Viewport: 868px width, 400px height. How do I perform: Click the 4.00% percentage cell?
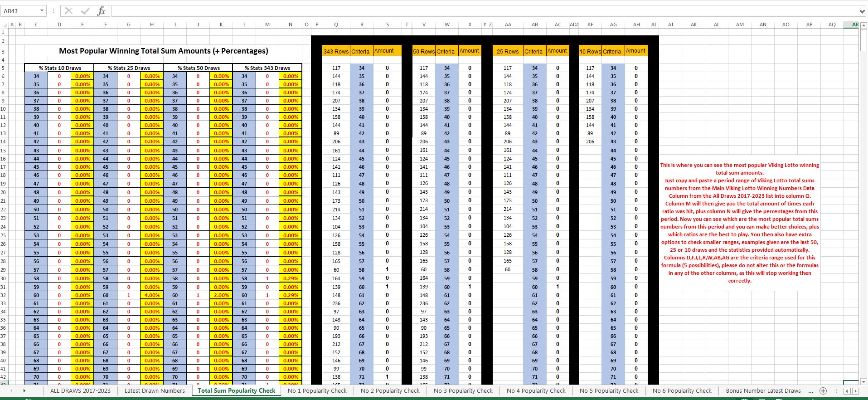152,295
